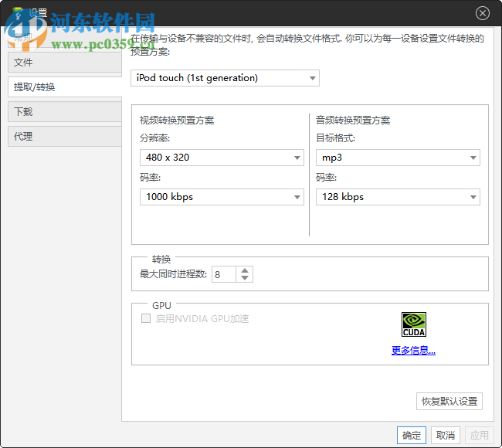
Task: Click the max simultaneous processes field
Action: pos(224,274)
